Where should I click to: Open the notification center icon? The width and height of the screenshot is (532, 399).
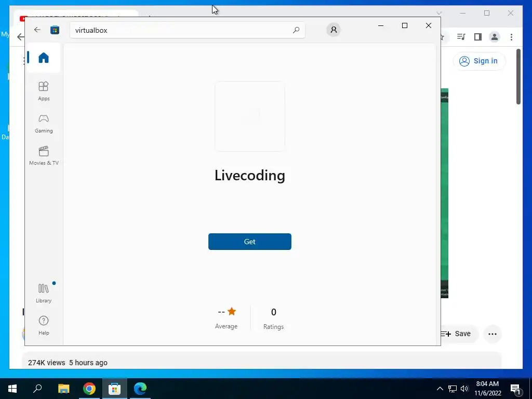[516, 389]
